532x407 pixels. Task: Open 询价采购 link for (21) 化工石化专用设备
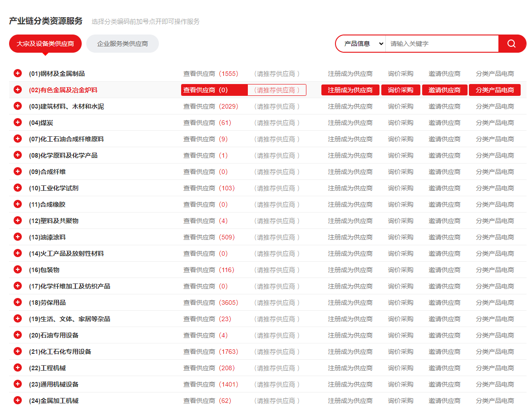(x=400, y=352)
